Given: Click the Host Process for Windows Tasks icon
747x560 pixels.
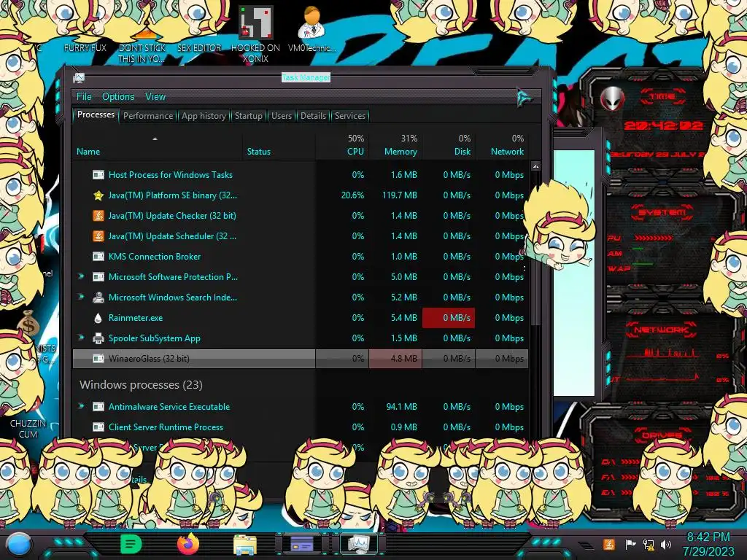Looking at the screenshot, I should (x=98, y=175).
